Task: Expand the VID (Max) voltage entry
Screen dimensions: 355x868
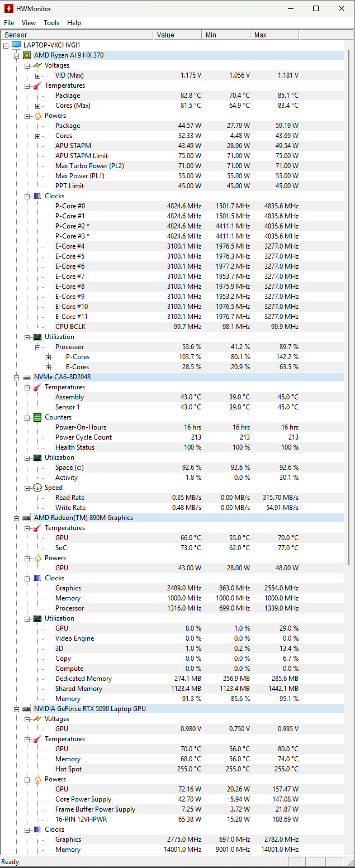Action: [37, 75]
